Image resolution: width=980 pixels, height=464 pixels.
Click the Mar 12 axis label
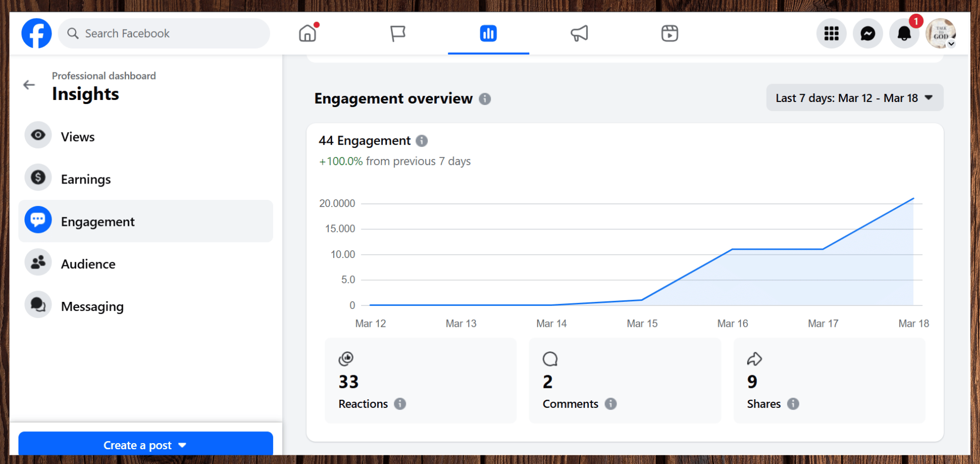(371, 323)
